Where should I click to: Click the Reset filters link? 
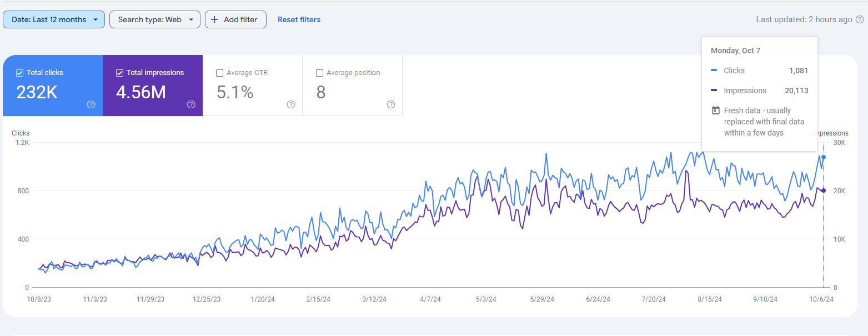click(x=299, y=19)
